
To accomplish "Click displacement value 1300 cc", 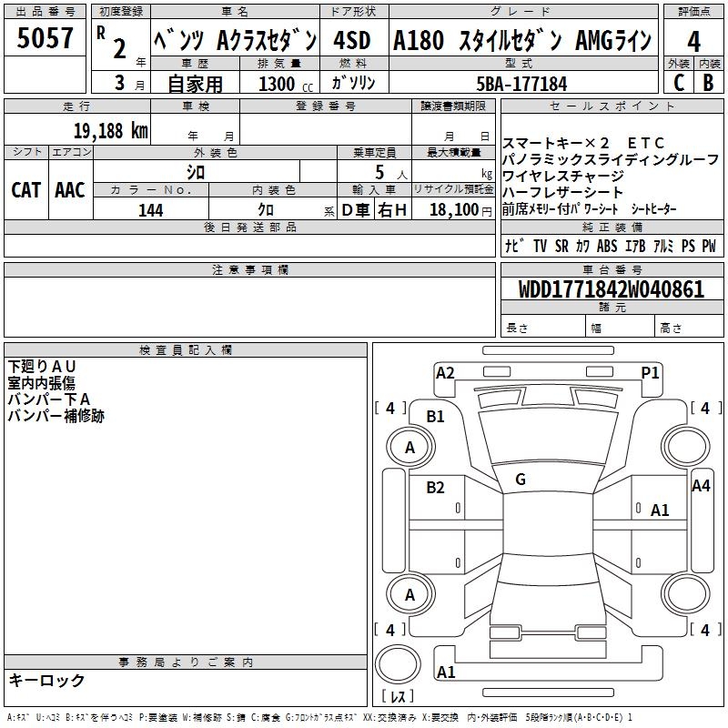I will (x=286, y=84).
